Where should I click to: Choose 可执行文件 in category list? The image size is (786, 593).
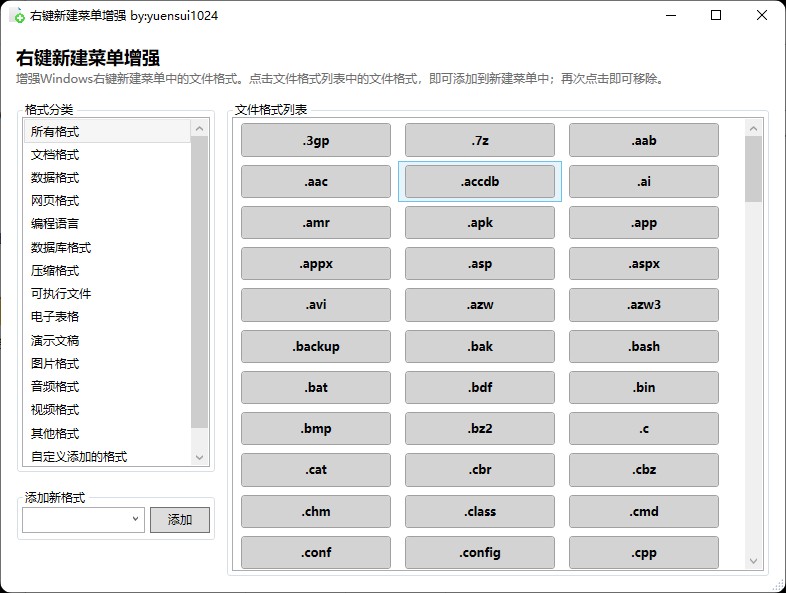click(x=107, y=294)
